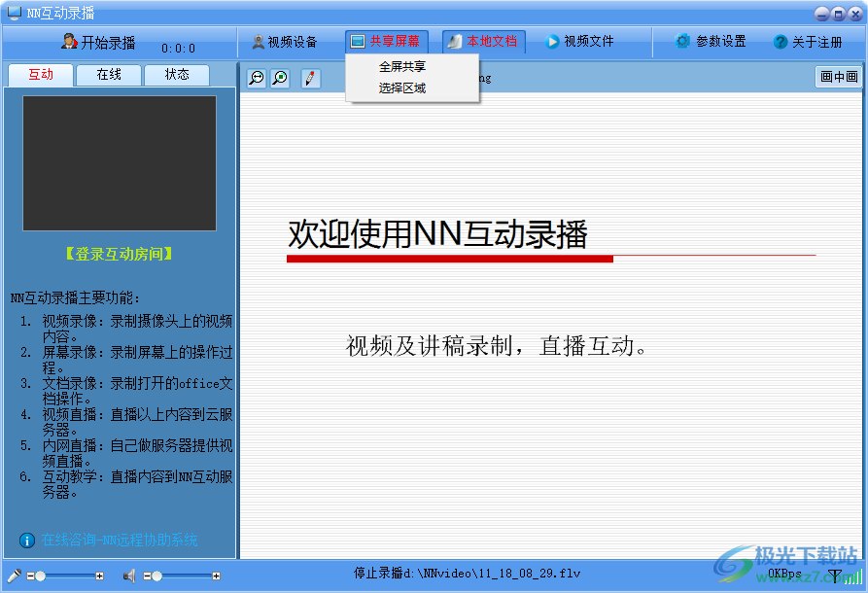Viewport: 868px width, 593px height.
Task: Select the red pen annotation tool
Action: click(310, 78)
